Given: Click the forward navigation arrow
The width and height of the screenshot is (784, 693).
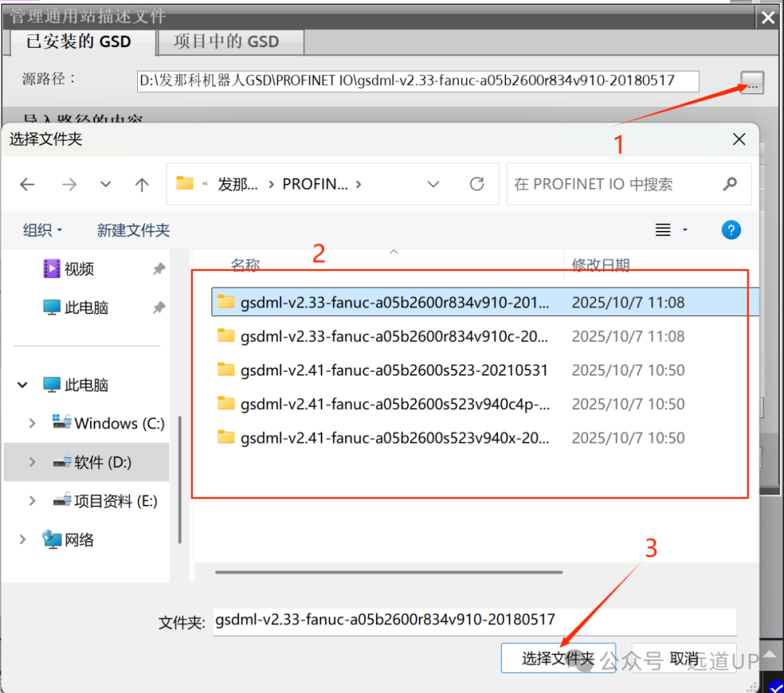Looking at the screenshot, I should pos(69,184).
